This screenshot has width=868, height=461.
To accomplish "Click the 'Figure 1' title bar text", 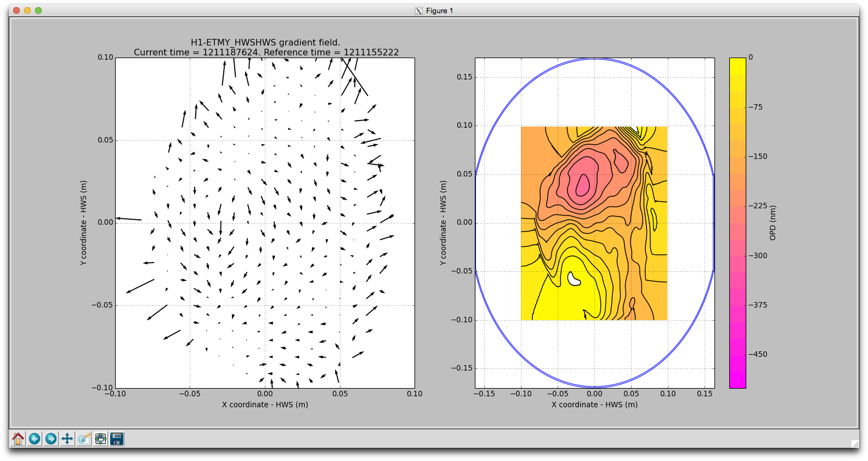I will (x=439, y=11).
